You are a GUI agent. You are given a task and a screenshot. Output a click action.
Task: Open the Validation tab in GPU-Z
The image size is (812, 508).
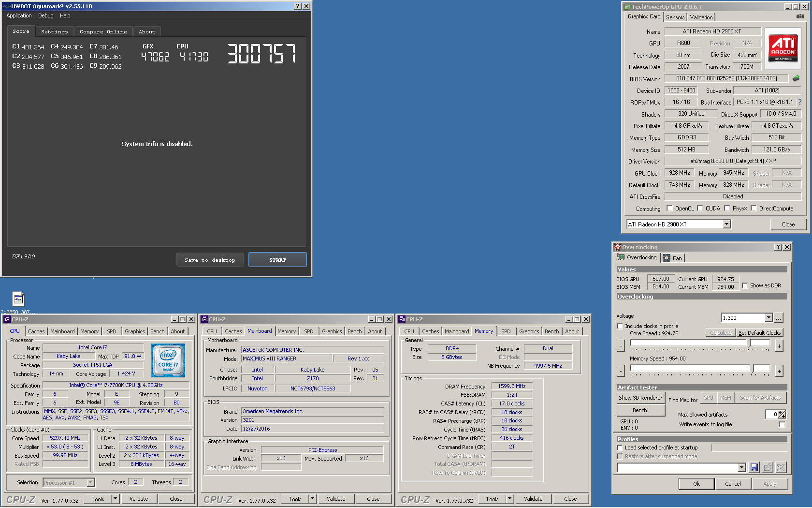click(x=701, y=17)
